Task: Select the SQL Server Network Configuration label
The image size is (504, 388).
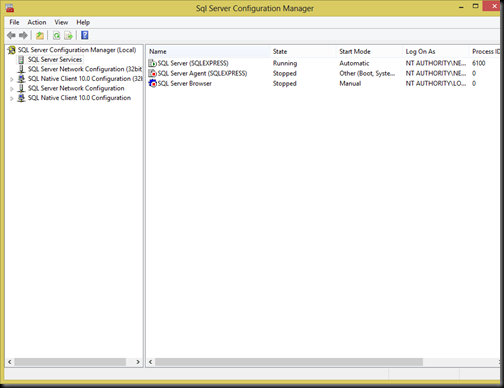Action: [x=76, y=88]
